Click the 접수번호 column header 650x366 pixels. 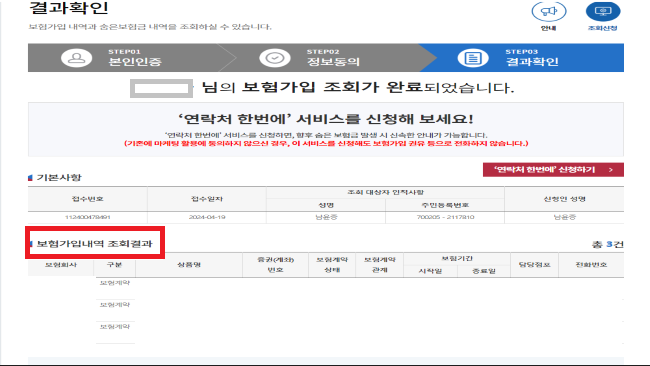point(87,199)
